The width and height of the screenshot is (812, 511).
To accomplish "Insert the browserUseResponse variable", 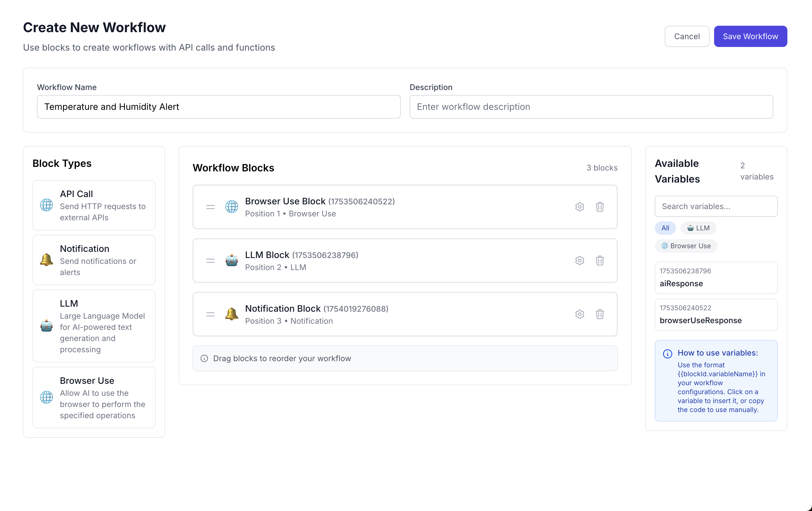I will tap(716, 315).
